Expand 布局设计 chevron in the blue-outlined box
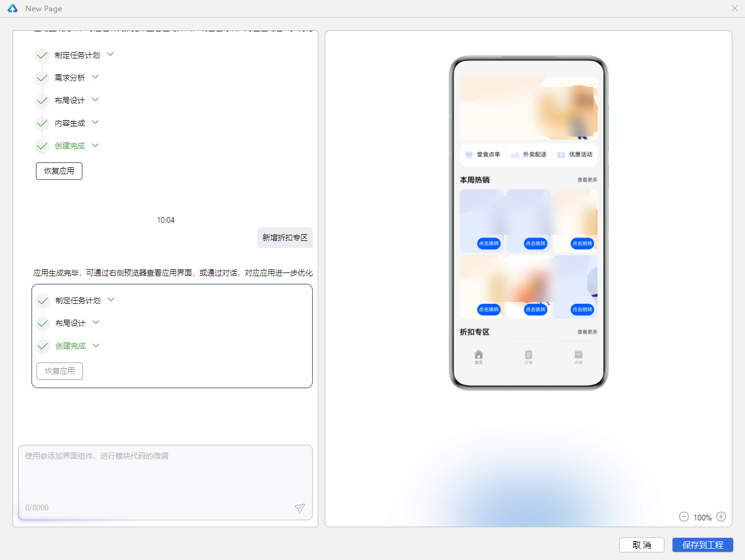 click(x=96, y=323)
